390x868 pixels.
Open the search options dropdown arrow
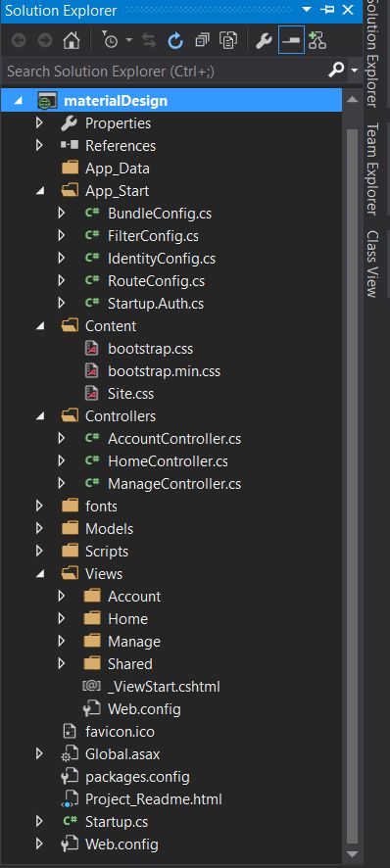coord(355,71)
